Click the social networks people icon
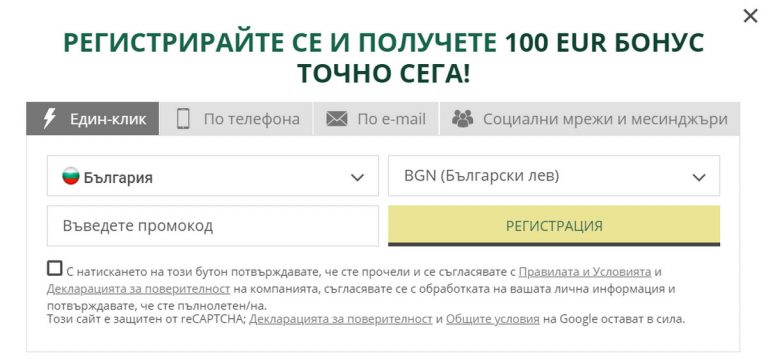The width and height of the screenshot is (768, 363). (462, 119)
